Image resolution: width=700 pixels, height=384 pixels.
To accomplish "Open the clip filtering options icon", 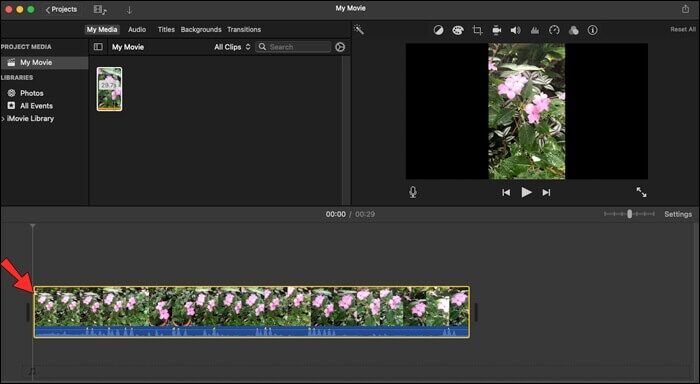I will [340, 47].
